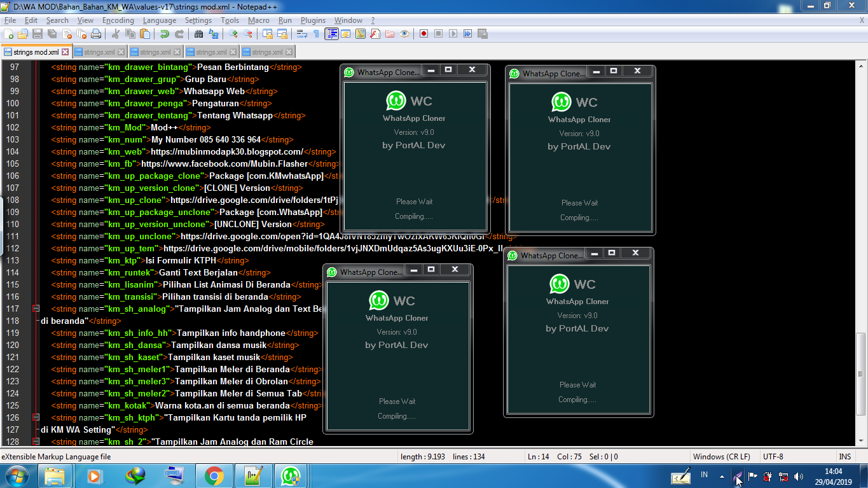Click the Windows Start button
868x488 pixels.
point(17,476)
